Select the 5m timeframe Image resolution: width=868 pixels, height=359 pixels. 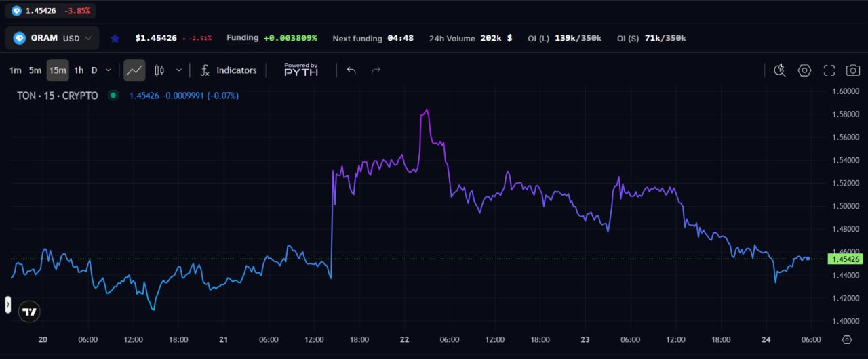click(35, 70)
